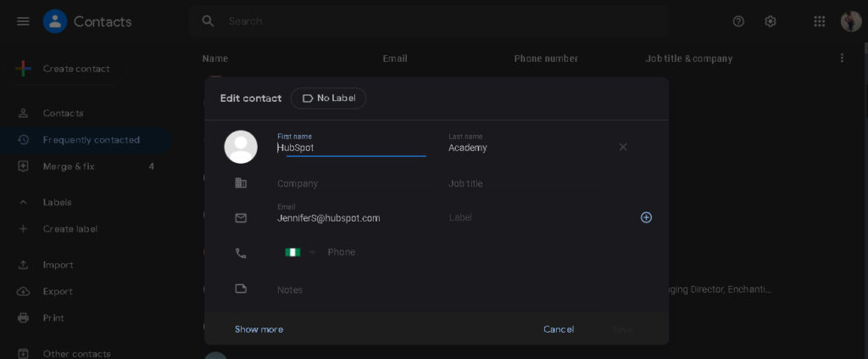Open the country flag dropdown
868x359 pixels.
pos(300,252)
